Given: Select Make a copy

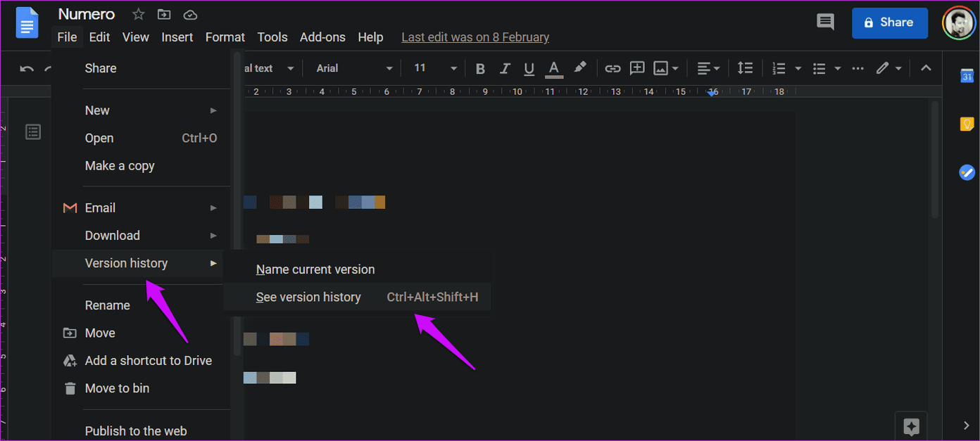Looking at the screenshot, I should point(141,166).
